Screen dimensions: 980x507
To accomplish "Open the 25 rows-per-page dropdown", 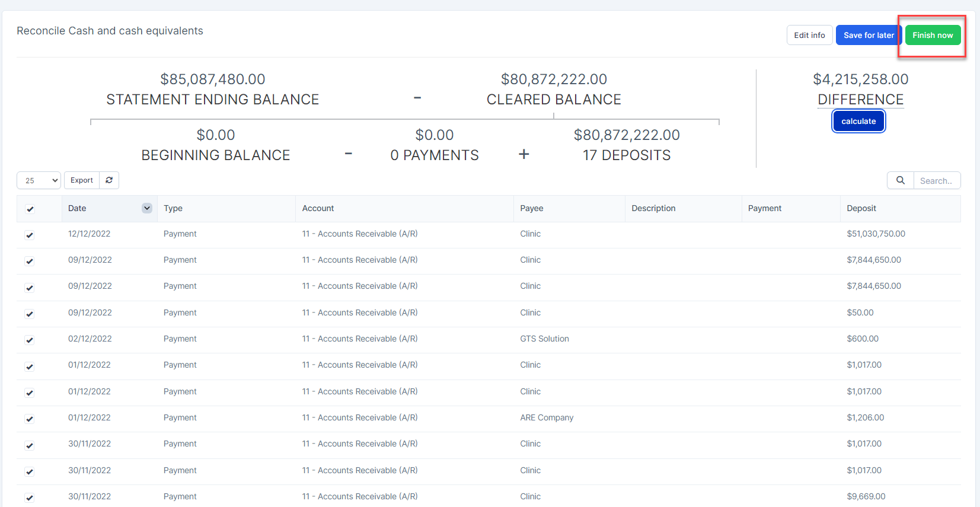I will point(39,180).
